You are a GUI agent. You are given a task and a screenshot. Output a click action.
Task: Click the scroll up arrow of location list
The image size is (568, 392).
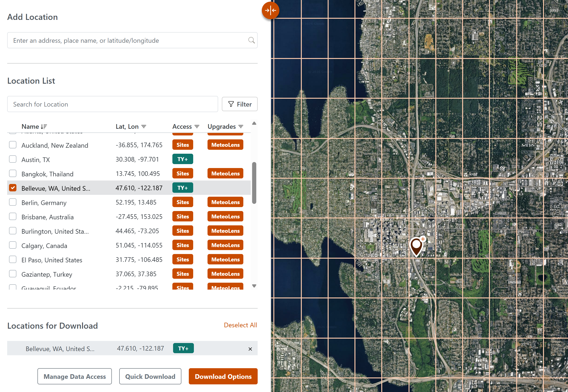tap(254, 123)
